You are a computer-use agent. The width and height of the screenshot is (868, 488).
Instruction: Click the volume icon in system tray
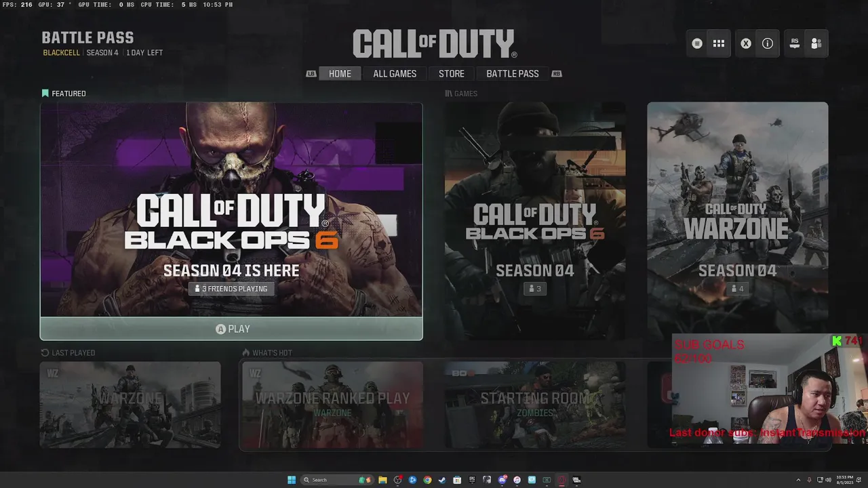pyautogui.click(x=828, y=480)
